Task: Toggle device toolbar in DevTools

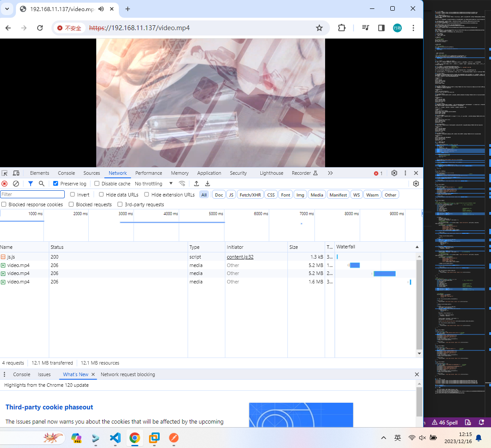Action: click(16, 173)
